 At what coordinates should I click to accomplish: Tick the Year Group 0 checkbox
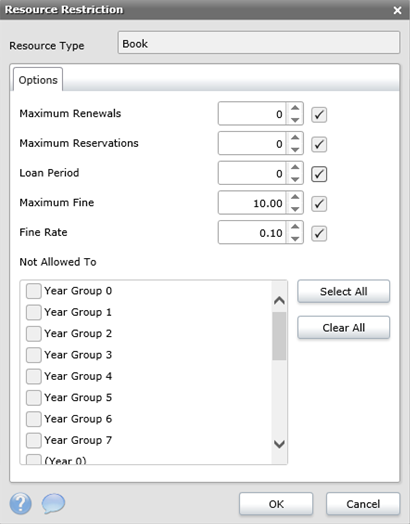click(34, 291)
